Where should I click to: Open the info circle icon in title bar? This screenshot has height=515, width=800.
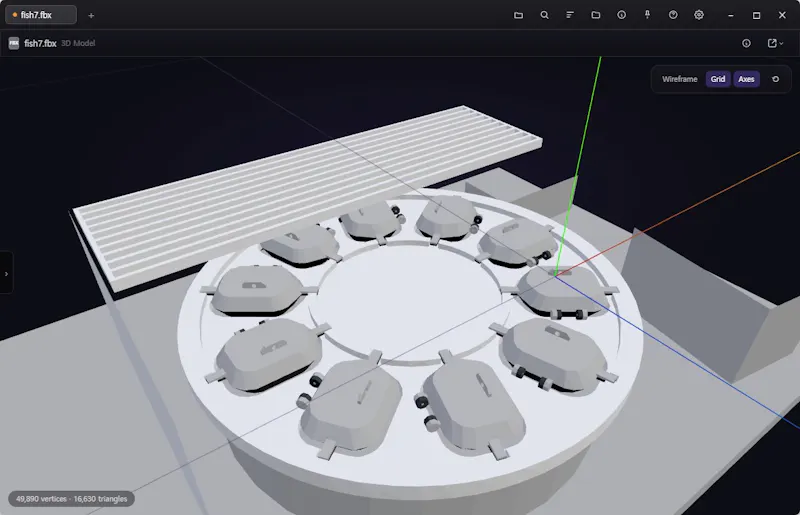coord(621,15)
